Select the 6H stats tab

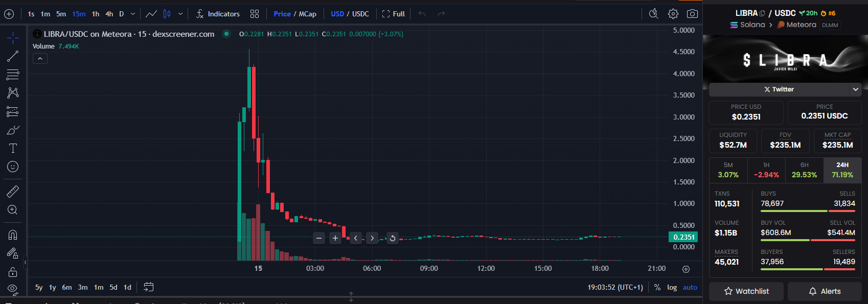tap(805, 170)
